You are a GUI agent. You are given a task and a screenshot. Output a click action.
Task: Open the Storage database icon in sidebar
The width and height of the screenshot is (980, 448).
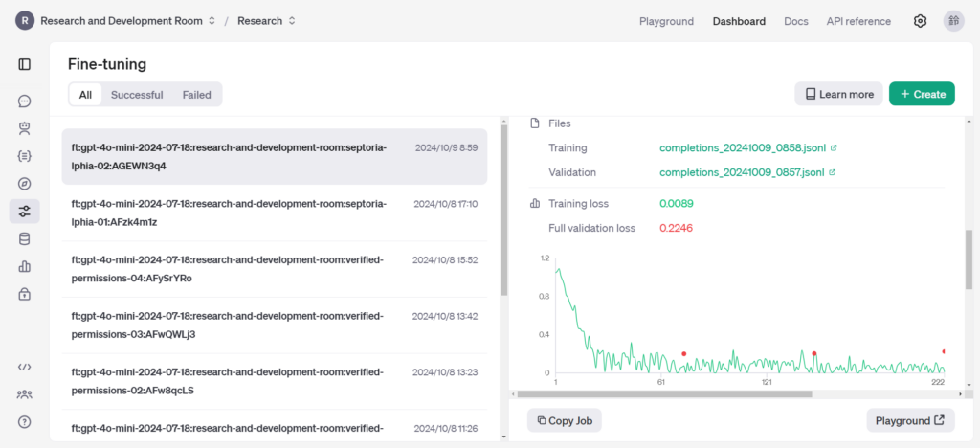25,239
